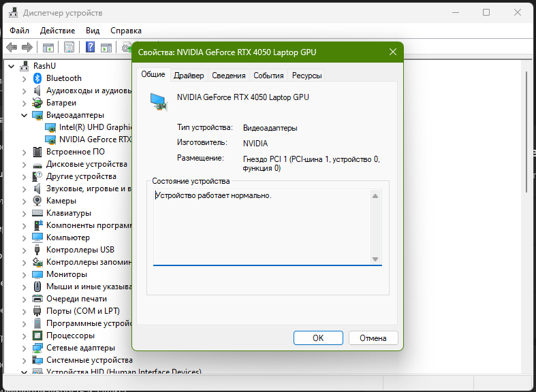This screenshot has width=536, height=392.
Task: Click the chip icon beside Встроенное ПО
Action: pos(37,152)
